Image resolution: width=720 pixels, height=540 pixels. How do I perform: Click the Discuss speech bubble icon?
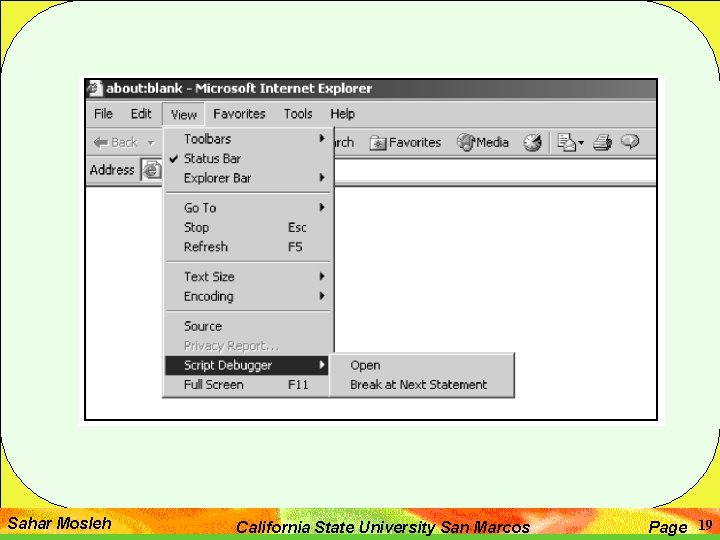click(x=630, y=142)
